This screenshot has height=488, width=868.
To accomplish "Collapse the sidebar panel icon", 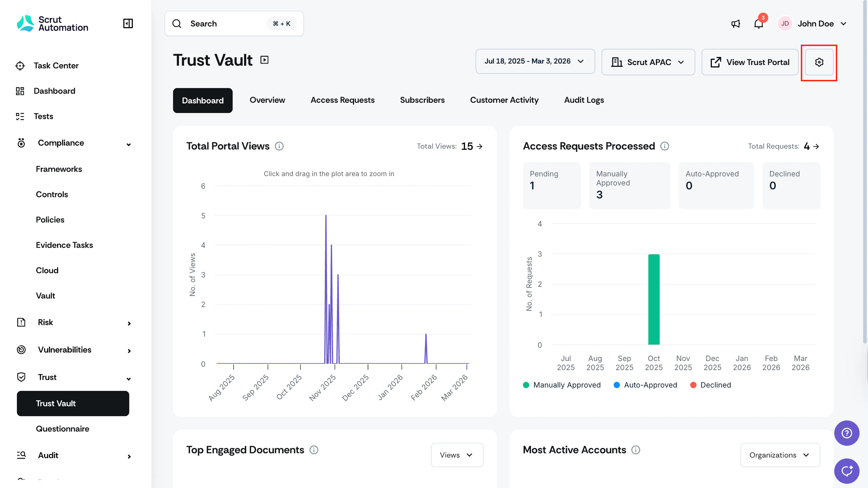I will tap(128, 23).
